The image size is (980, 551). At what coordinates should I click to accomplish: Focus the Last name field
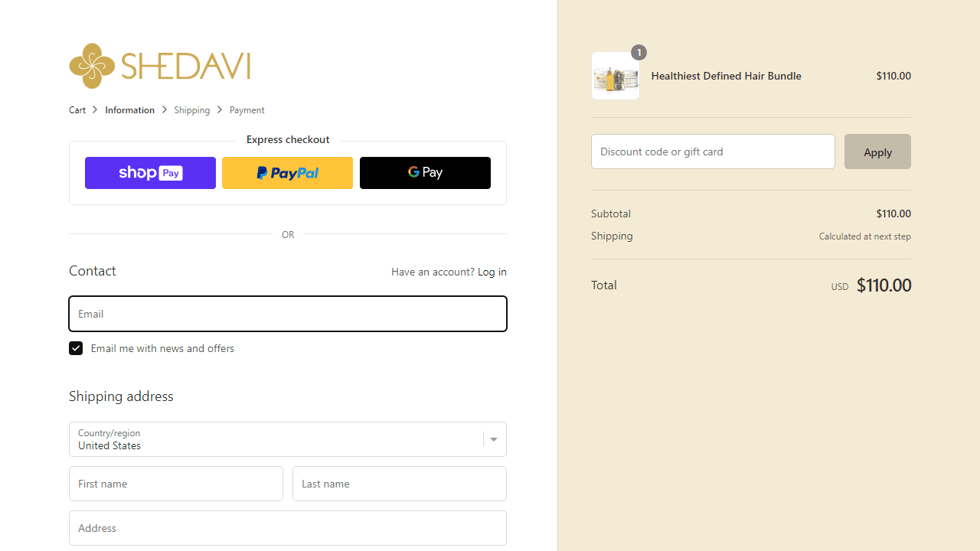[x=400, y=484]
